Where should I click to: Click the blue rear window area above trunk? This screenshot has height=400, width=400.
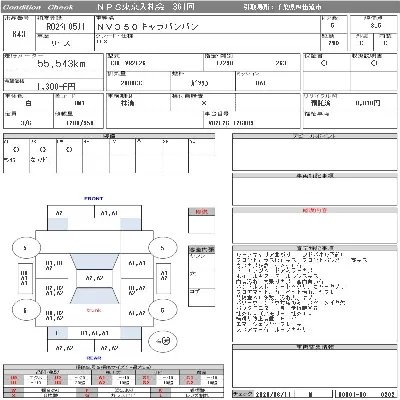pos(94,295)
